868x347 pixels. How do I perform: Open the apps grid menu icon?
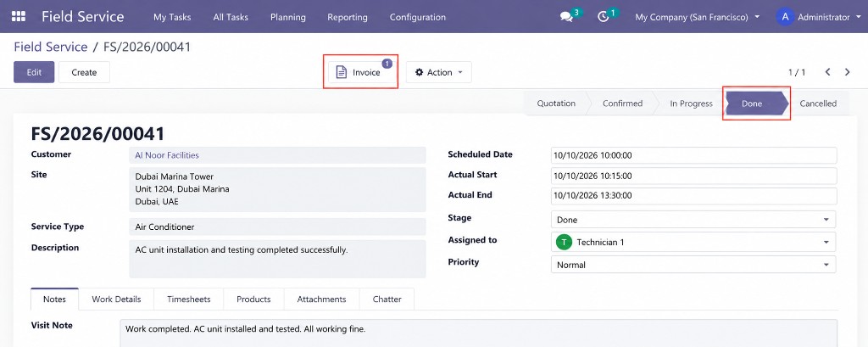19,17
